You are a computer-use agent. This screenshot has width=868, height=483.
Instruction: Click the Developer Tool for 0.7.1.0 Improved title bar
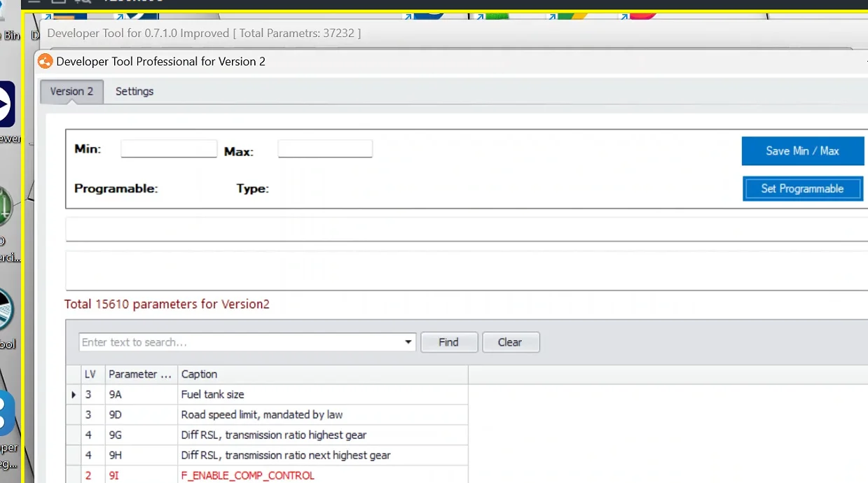point(454,33)
